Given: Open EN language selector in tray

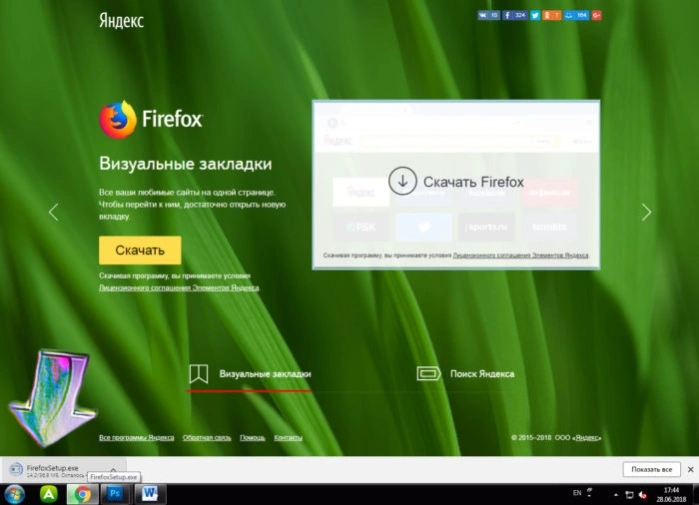Looking at the screenshot, I should 576,493.
